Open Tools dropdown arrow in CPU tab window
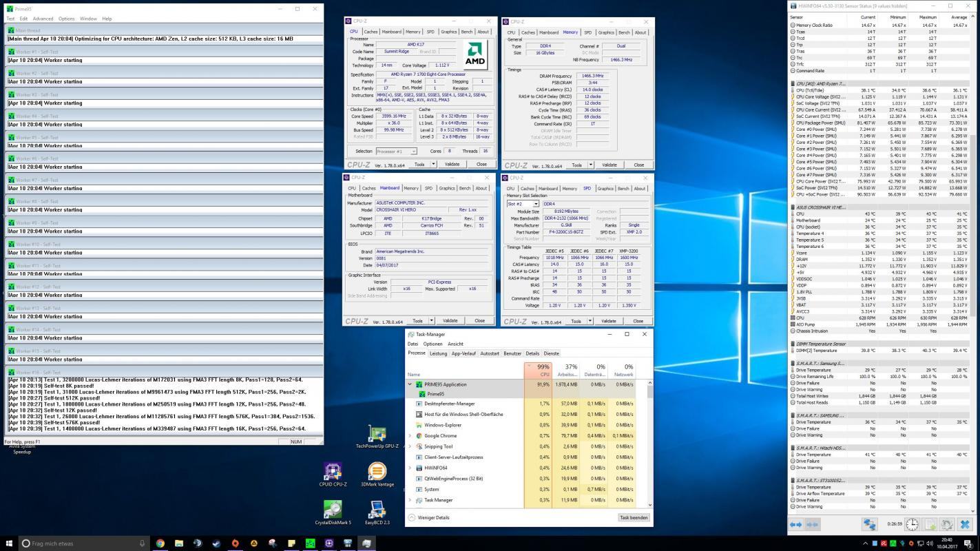Screen dimensions: 980x551 (433, 164)
